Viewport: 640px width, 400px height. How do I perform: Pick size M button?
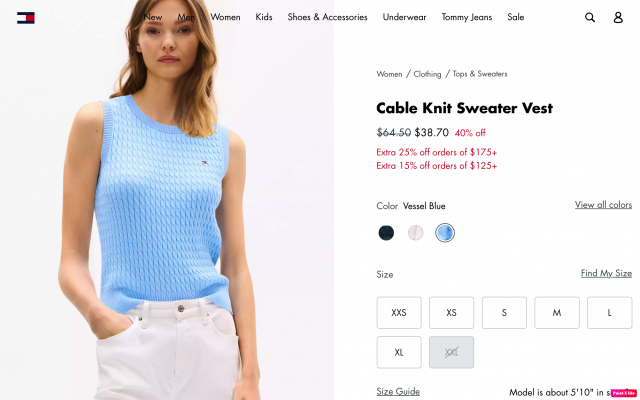click(557, 313)
